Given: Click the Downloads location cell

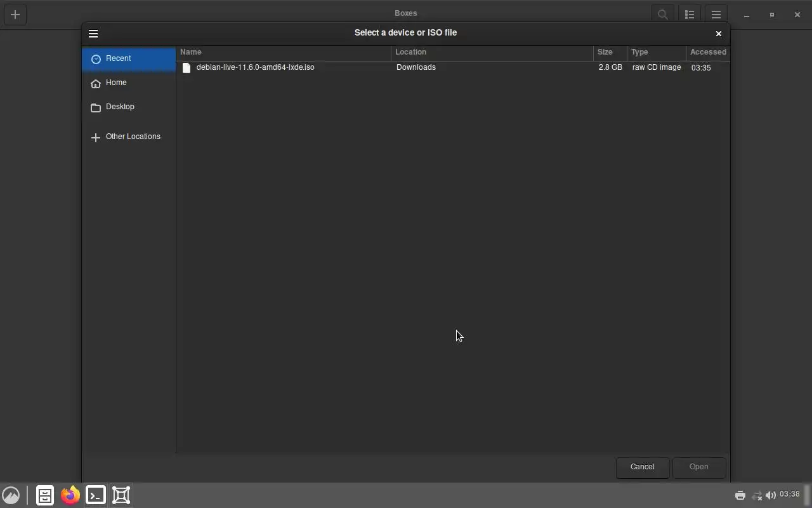Looking at the screenshot, I should pos(416,67).
